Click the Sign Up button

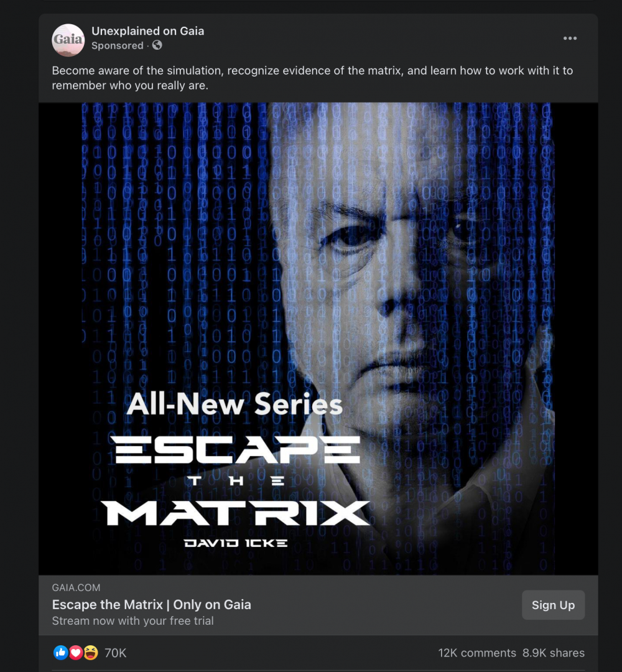[x=553, y=605]
